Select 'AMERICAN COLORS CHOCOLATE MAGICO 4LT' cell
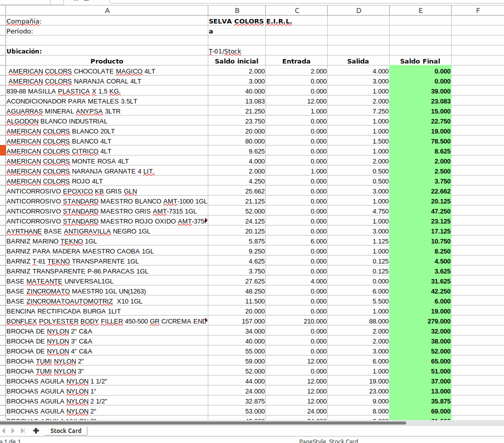This screenshot has height=443, width=504. (x=107, y=71)
